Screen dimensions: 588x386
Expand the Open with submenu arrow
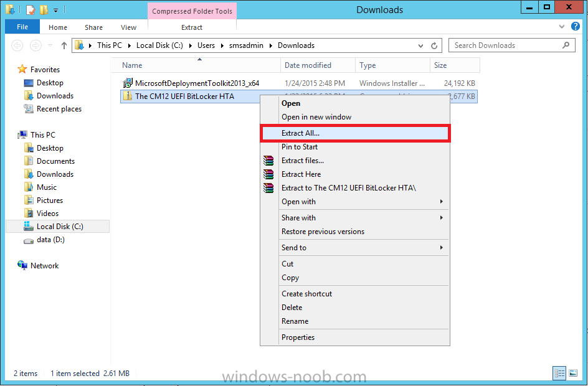(442, 202)
